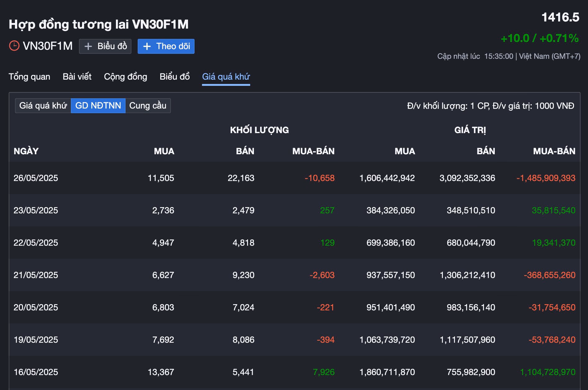Viewport: 588px width, 390px height.
Task: Click the red clock icon beside VN30F1M
Action: click(14, 46)
